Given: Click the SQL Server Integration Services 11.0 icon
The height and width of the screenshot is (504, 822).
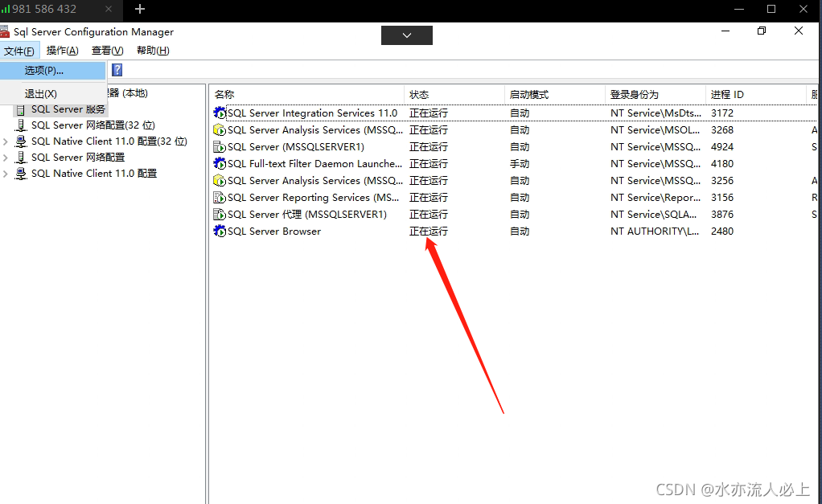Looking at the screenshot, I should coord(220,113).
